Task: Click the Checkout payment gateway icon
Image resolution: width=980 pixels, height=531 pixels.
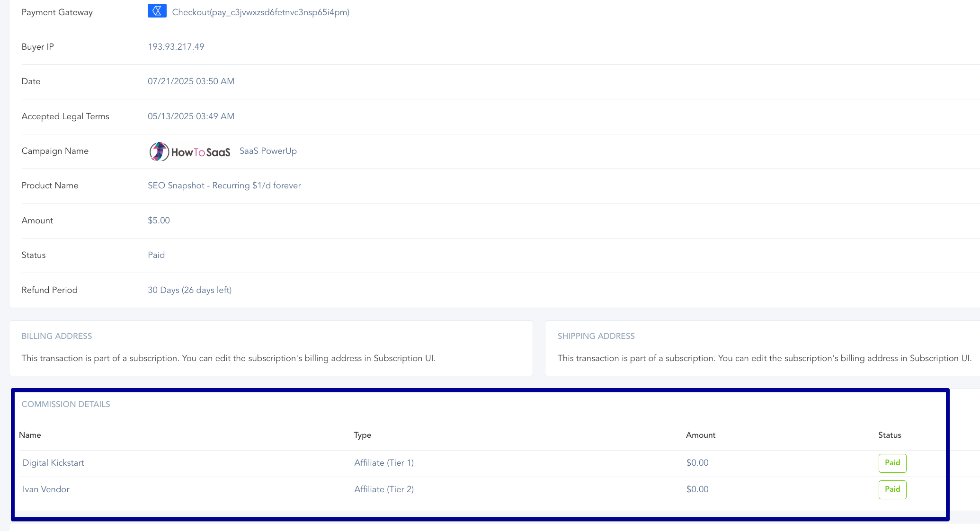Action: (x=157, y=11)
